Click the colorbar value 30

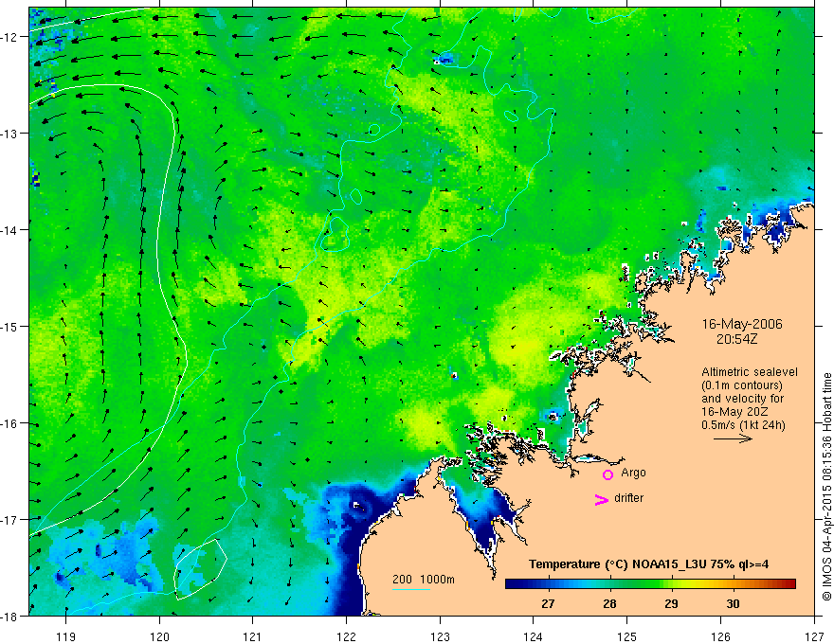(x=733, y=603)
